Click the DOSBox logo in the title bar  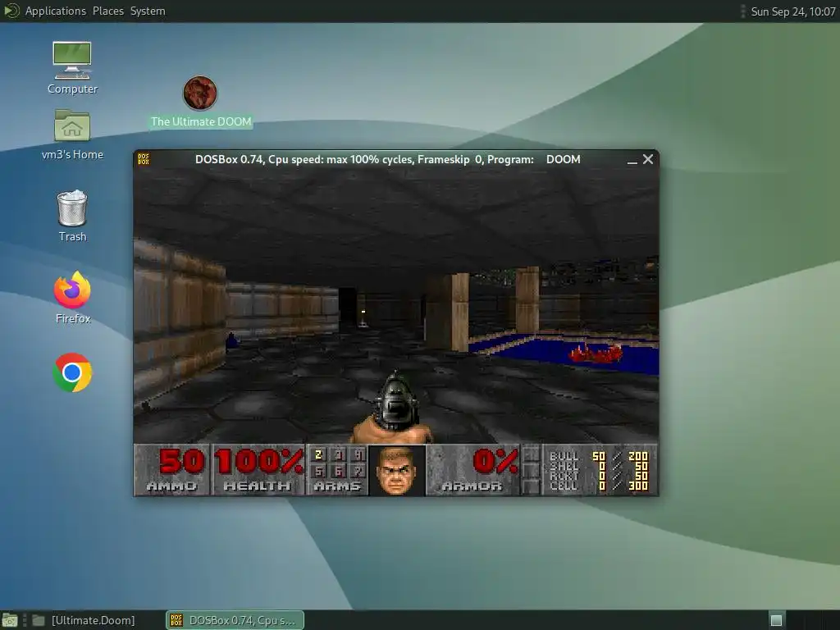(x=144, y=159)
